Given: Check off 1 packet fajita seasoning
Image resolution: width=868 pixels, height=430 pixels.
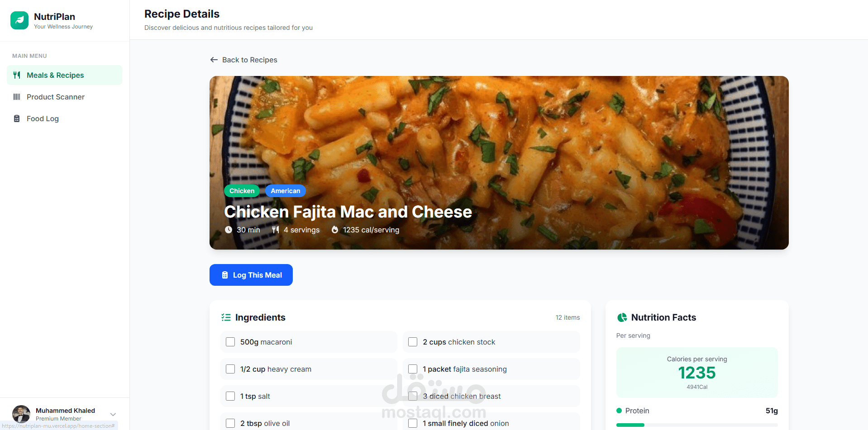Looking at the screenshot, I should pos(413,369).
